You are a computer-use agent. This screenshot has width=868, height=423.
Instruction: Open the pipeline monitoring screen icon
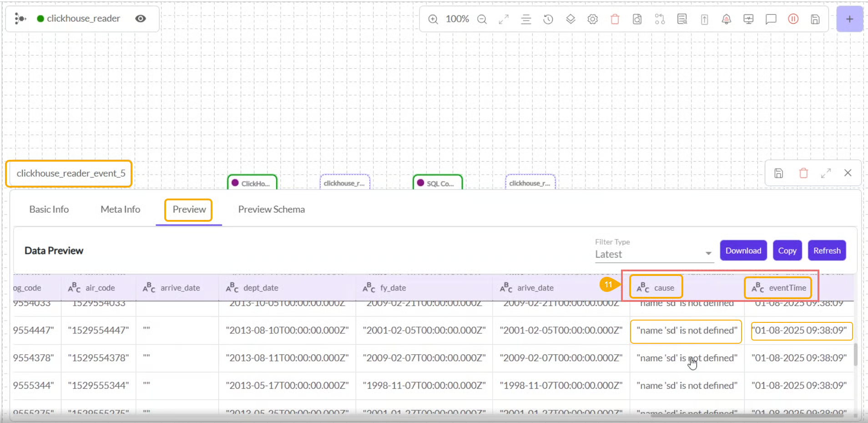pyautogui.click(x=748, y=19)
